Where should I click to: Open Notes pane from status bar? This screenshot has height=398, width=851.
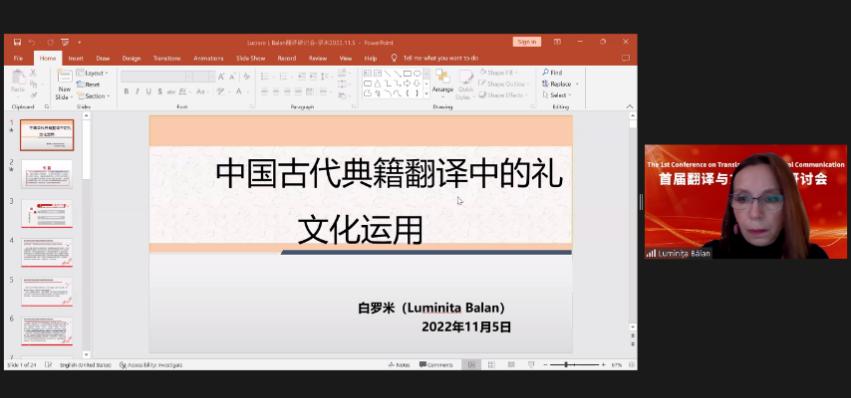(x=399, y=365)
